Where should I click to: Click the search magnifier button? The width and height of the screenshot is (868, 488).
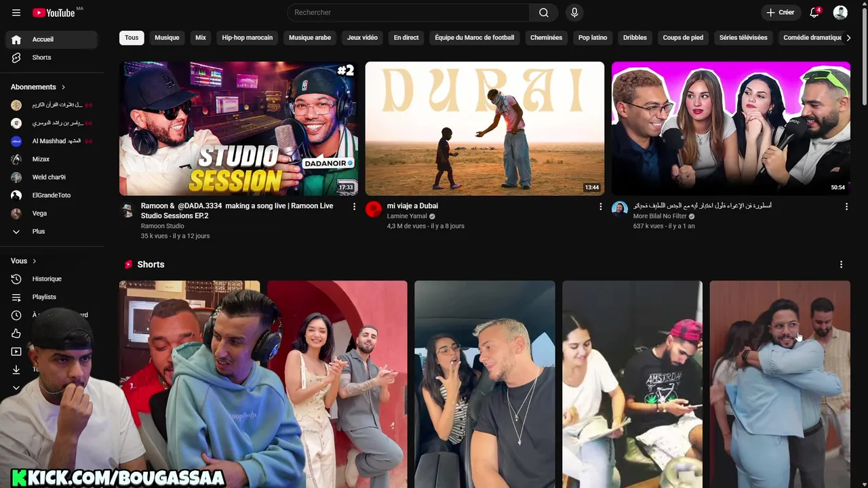click(544, 13)
